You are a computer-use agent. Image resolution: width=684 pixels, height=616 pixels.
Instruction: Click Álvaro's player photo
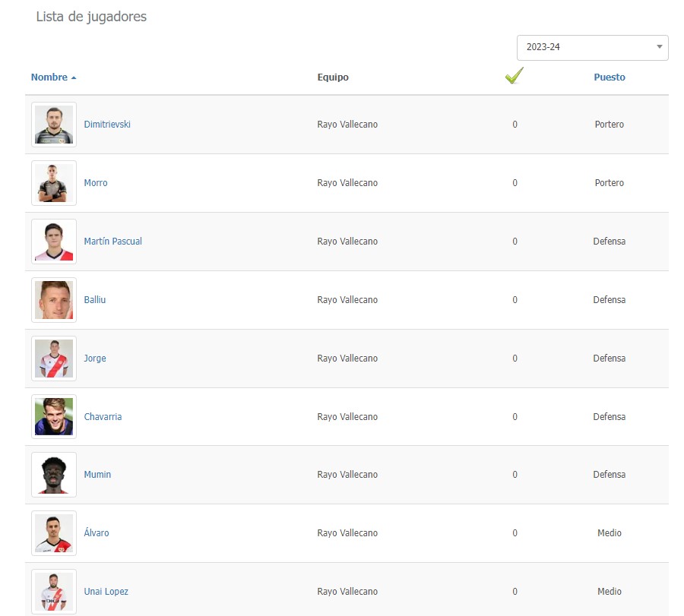(x=54, y=533)
